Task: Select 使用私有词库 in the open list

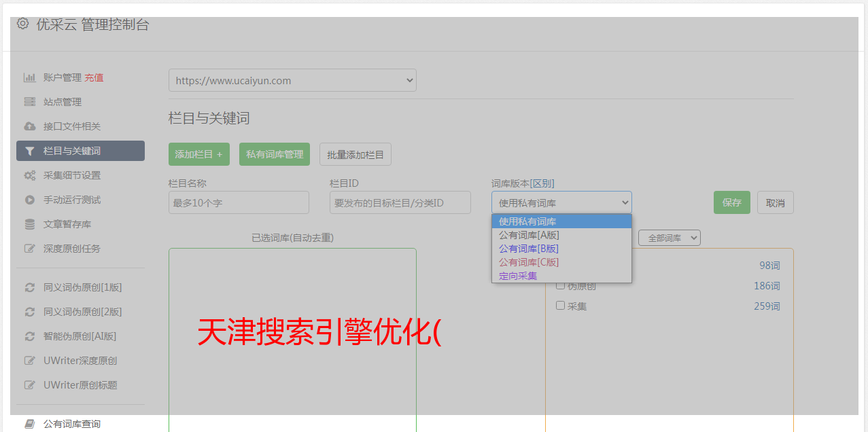Action: click(561, 221)
